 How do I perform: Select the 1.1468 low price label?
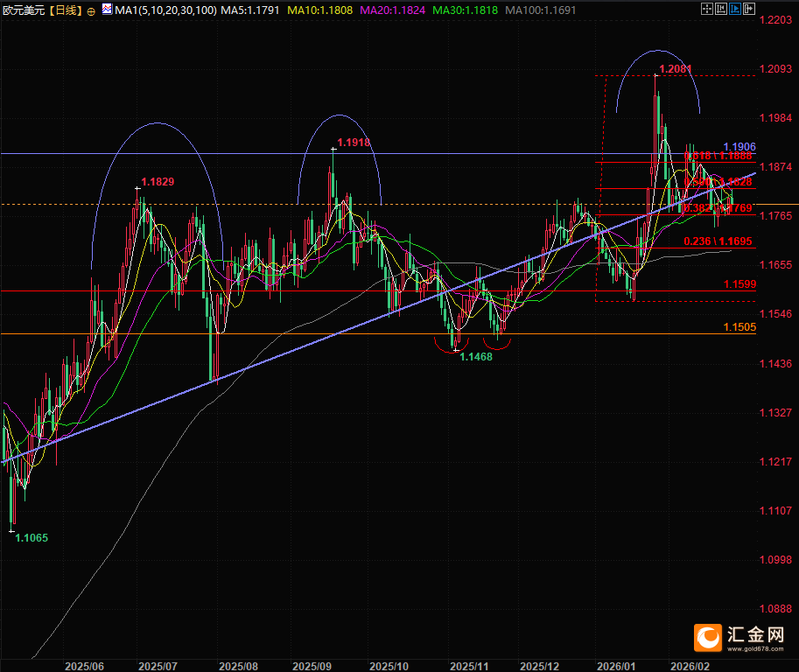point(475,357)
